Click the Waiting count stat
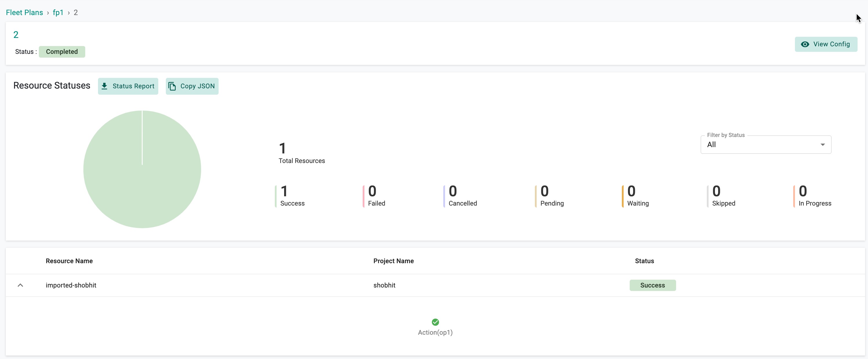868x359 pixels. click(x=635, y=196)
